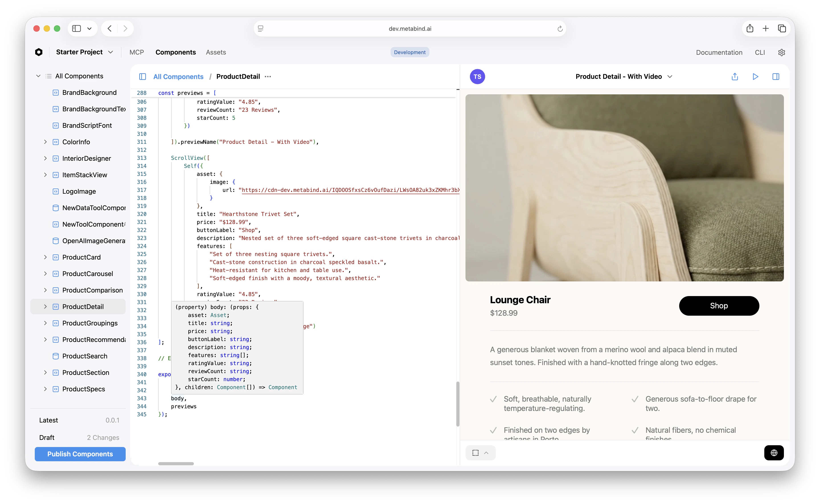Click the editor vertical scrollbar thumb
Screen dimensions: 820x504
[458, 404]
